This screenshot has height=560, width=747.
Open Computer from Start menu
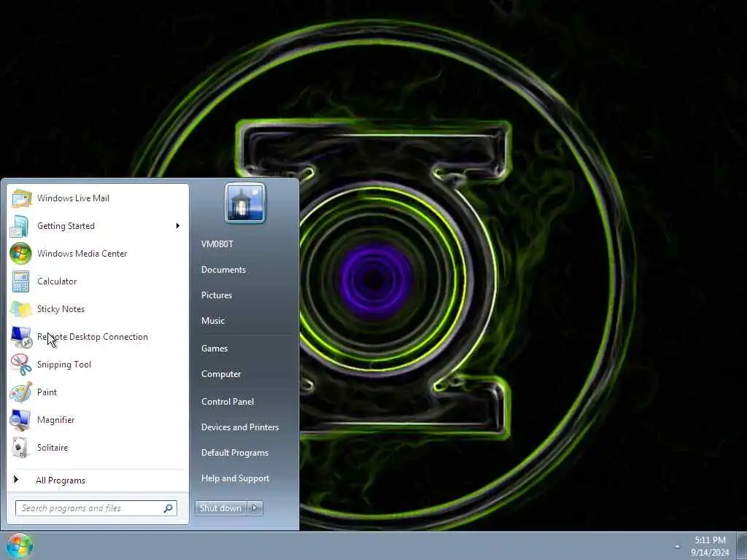(221, 374)
